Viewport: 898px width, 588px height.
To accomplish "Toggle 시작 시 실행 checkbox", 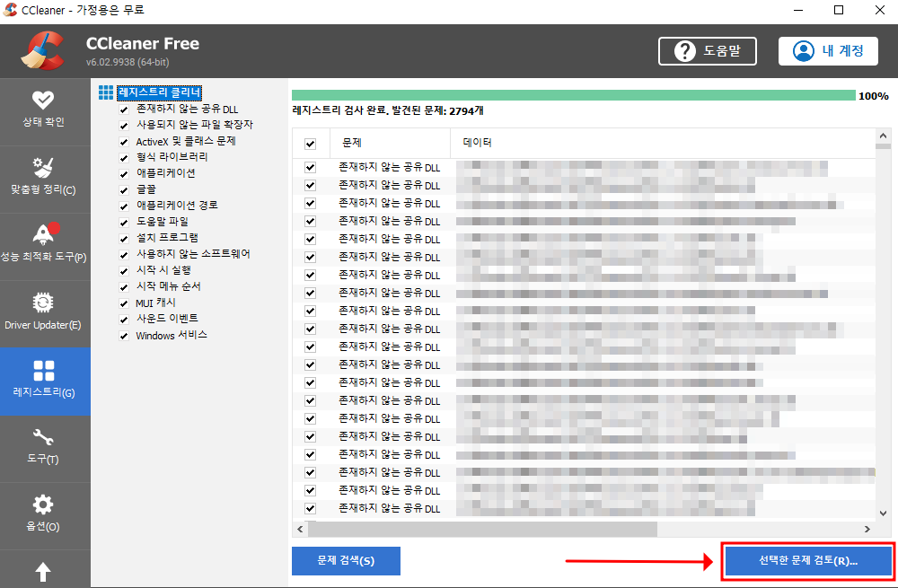I will click(124, 271).
